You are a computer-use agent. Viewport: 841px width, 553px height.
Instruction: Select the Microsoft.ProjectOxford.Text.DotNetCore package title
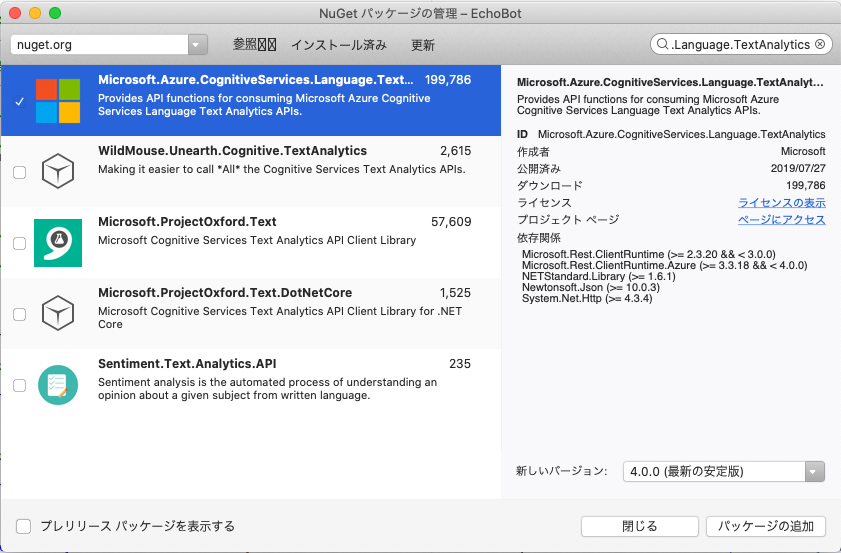coord(225,293)
